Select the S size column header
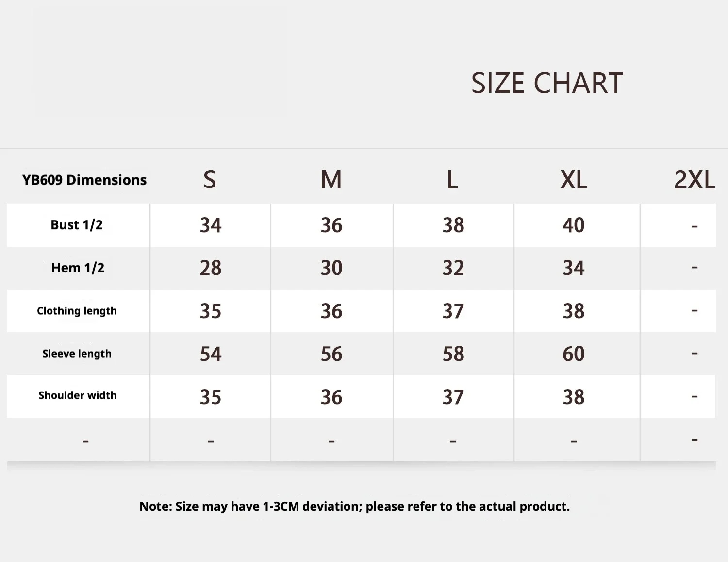The width and height of the screenshot is (728, 562). click(x=210, y=180)
